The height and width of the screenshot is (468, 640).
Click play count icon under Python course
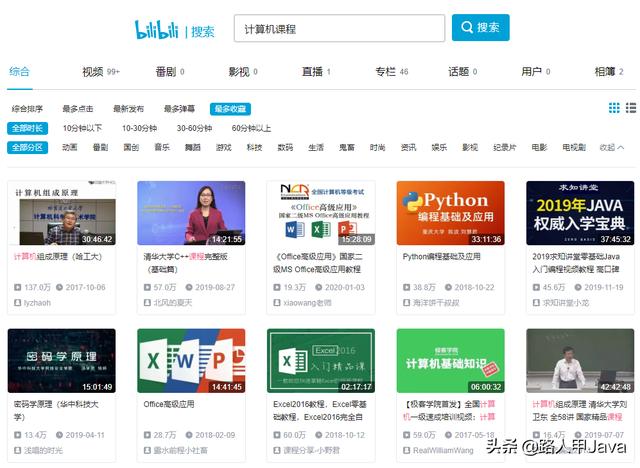click(x=406, y=287)
